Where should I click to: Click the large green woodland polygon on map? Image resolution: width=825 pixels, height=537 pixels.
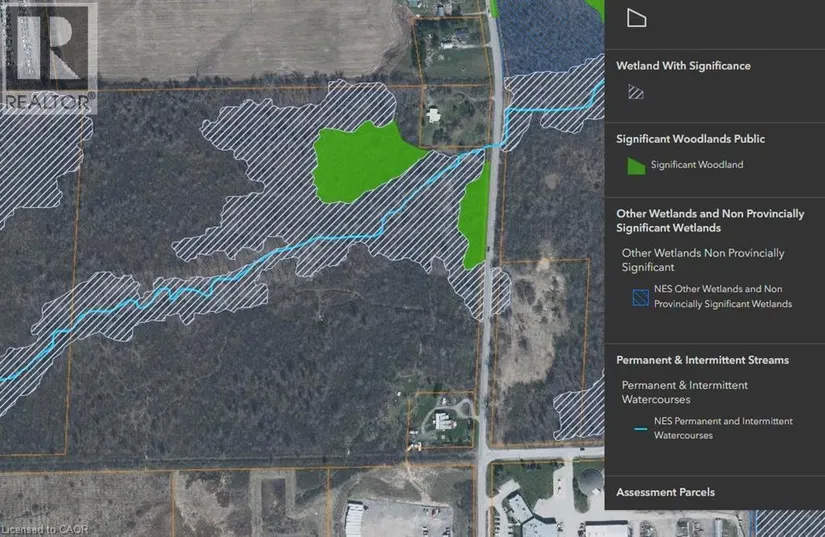point(358,160)
